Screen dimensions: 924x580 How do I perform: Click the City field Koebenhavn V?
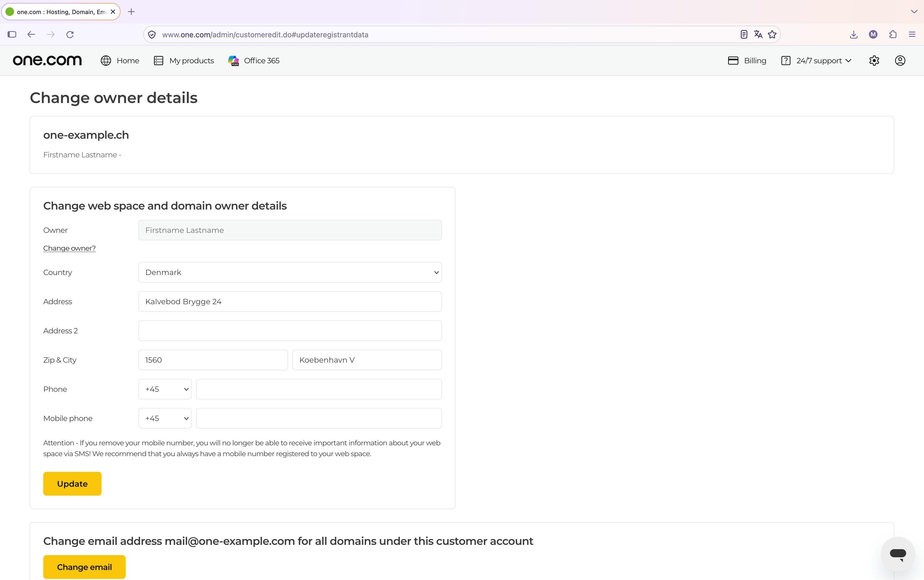point(367,360)
